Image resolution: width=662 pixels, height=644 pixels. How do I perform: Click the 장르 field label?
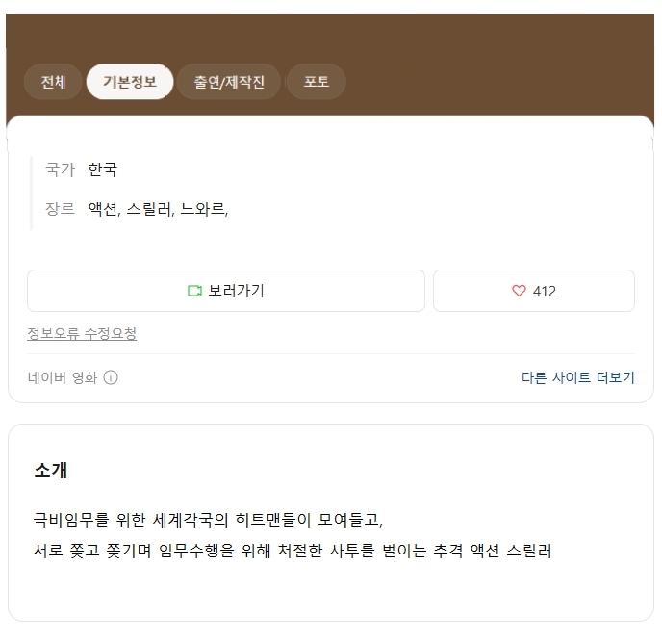click(x=60, y=209)
